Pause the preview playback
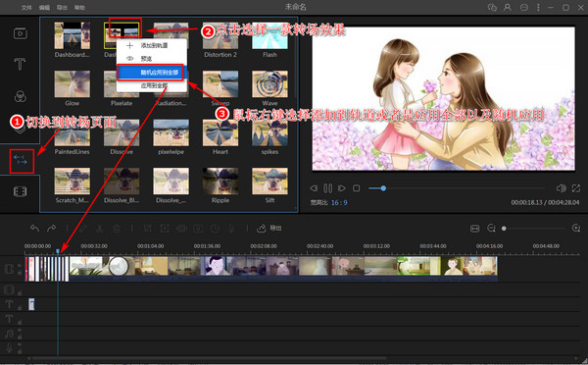Viewport: 588px width, 365px height. coord(327,187)
